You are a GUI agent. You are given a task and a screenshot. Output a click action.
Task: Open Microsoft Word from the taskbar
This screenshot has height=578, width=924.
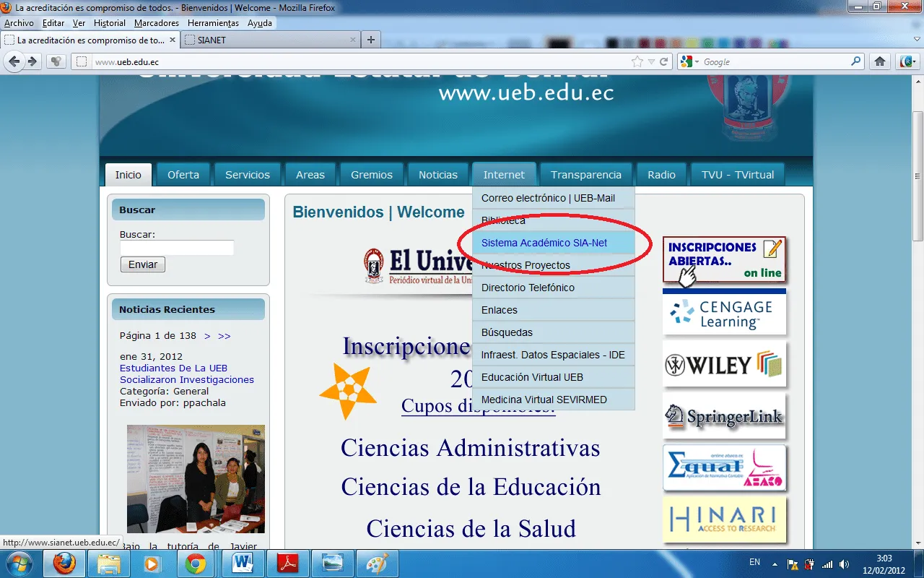click(243, 564)
